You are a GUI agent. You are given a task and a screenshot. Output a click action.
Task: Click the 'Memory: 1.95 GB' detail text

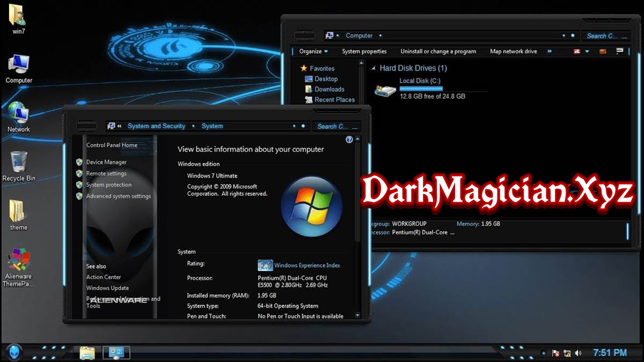(478, 224)
